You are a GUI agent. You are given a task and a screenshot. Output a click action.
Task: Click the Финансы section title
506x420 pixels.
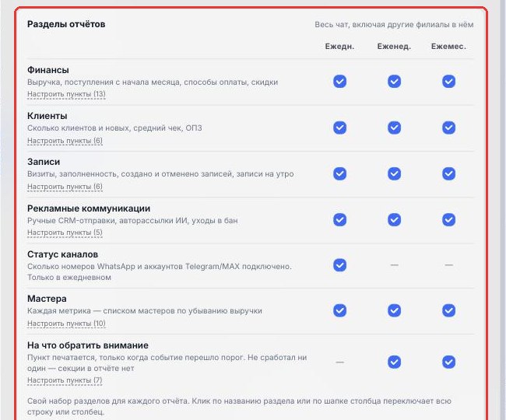tap(48, 70)
